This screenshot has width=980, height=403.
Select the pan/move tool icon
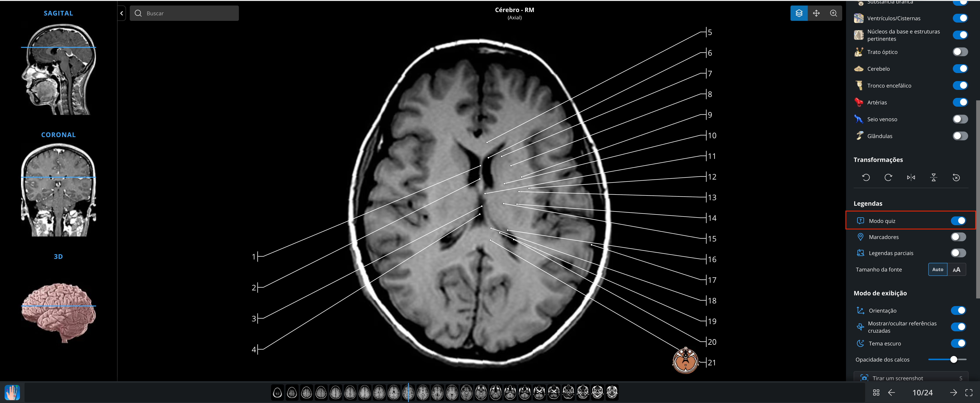816,13
